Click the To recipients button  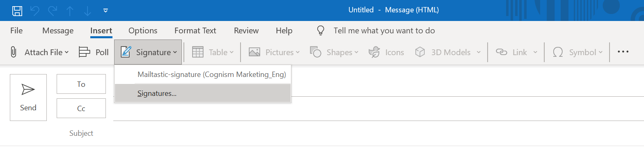tap(81, 84)
